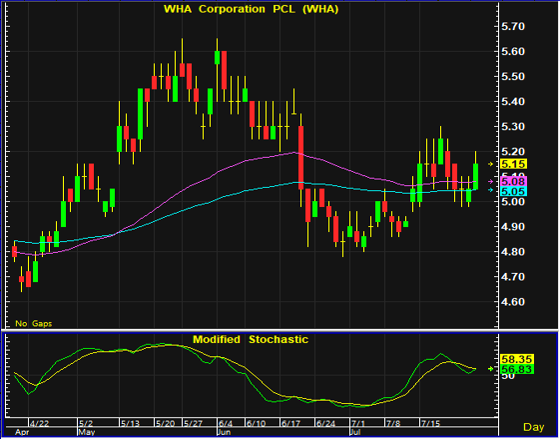This screenshot has width=560, height=439.
Task: Click the 6/4 date marker
Action: (x=226, y=424)
